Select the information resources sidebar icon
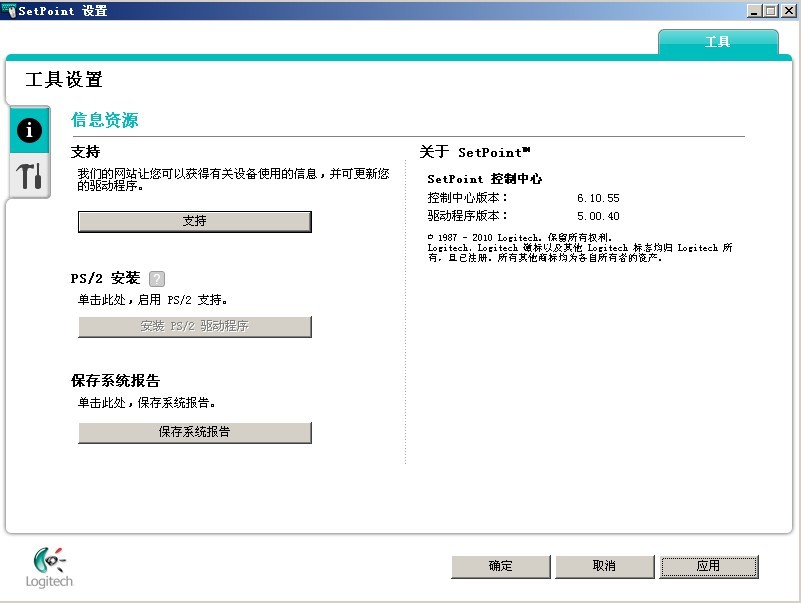Viewport: 801px width, 603px height. [x=28, y=130]
